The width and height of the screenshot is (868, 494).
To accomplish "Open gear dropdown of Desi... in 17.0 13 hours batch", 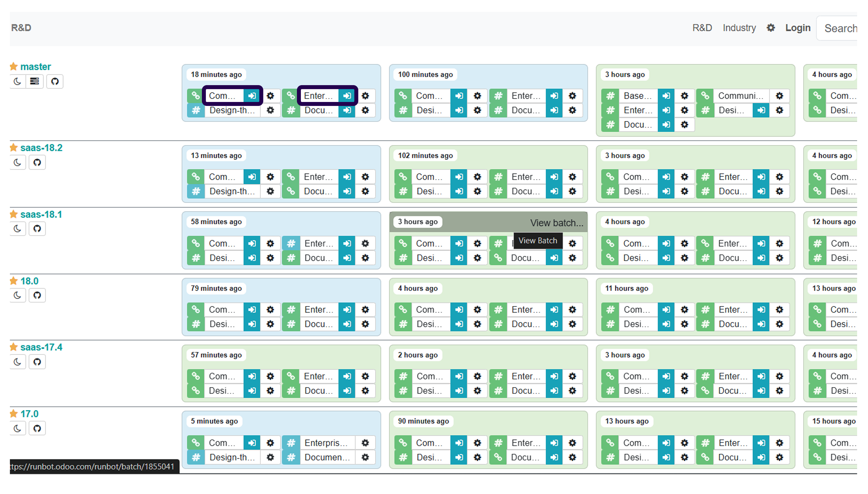I will (x=684, y=457).
